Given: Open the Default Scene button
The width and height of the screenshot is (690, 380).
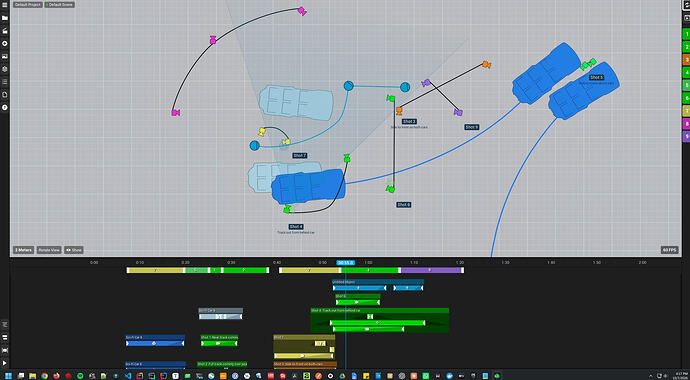Looking at the screenshot, I should point(59,5).
